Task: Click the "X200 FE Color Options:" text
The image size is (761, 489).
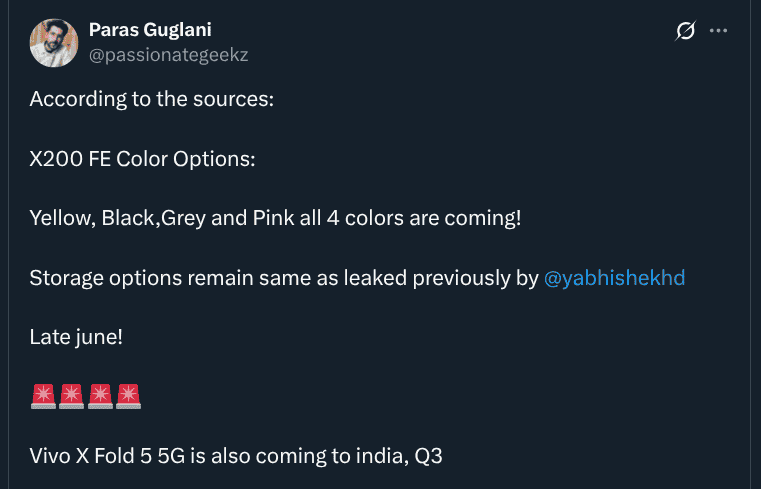Action: coord(142,159)
